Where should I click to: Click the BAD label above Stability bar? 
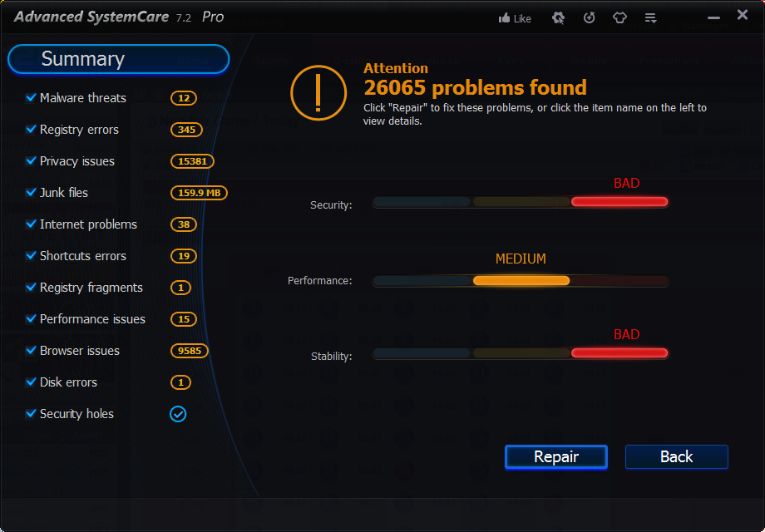[x=626, y=334]
